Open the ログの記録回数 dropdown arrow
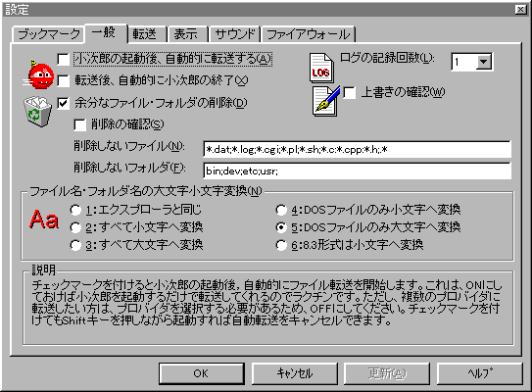 click(484, 62)
